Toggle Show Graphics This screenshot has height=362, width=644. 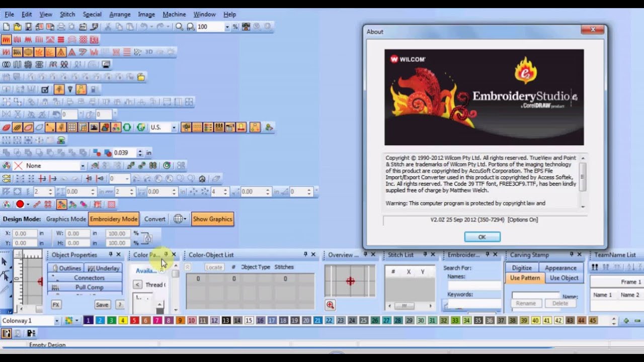pos(212,219)
